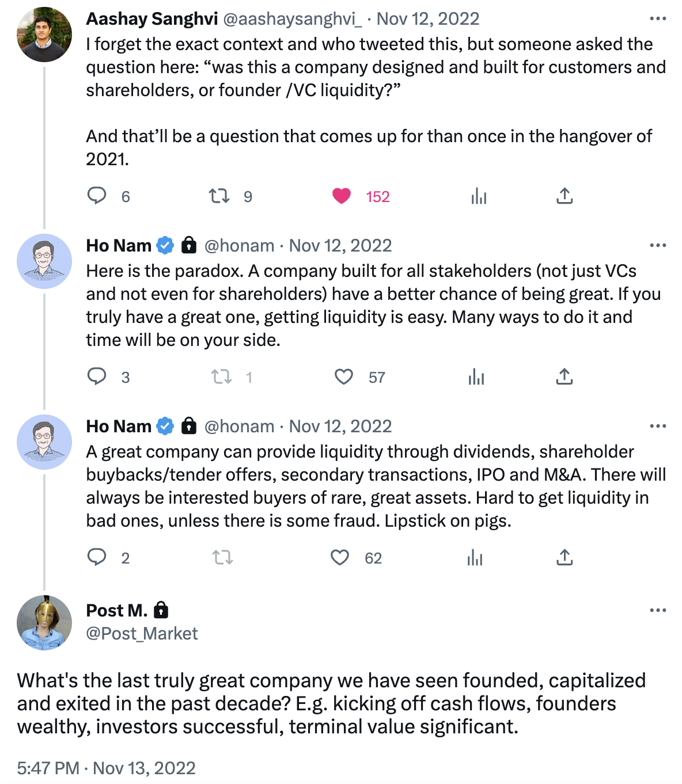
Task: Share Aashay Sanghvi's tweet
Action: pyautogui.click(x=564, y=196)
